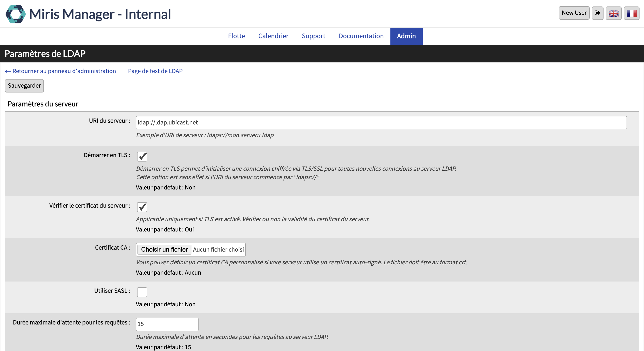644x351 pixels.
Task: Click the New User button
Action: pos(574,13)
